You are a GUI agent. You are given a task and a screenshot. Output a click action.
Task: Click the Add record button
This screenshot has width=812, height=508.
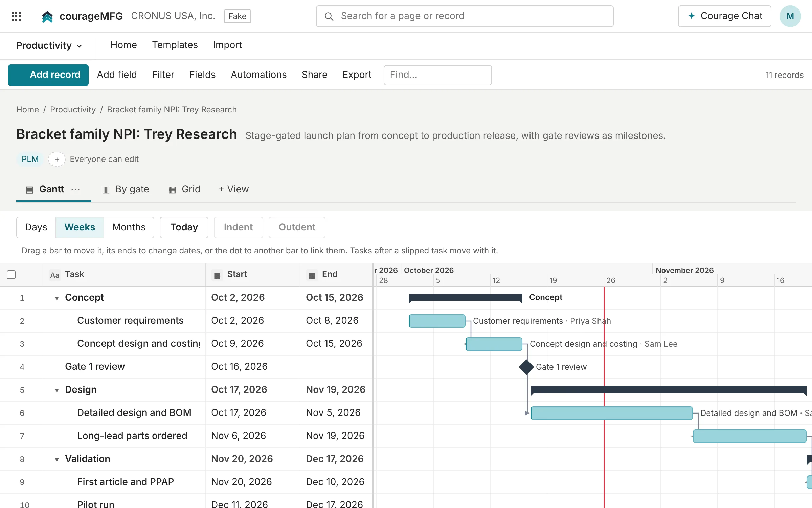tap(48, 75)
